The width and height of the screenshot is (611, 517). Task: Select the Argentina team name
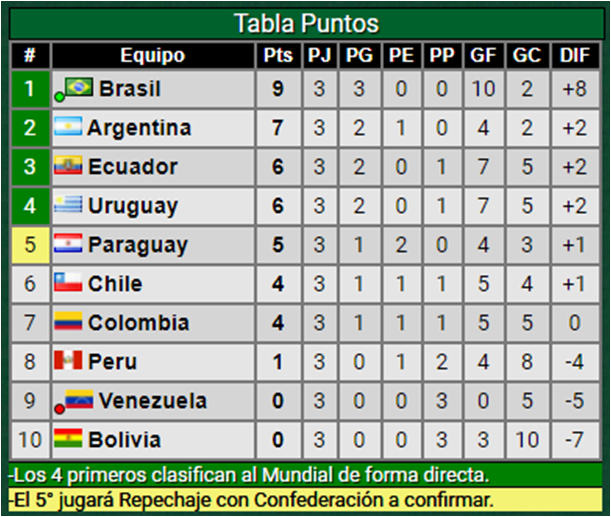(139, 128)
